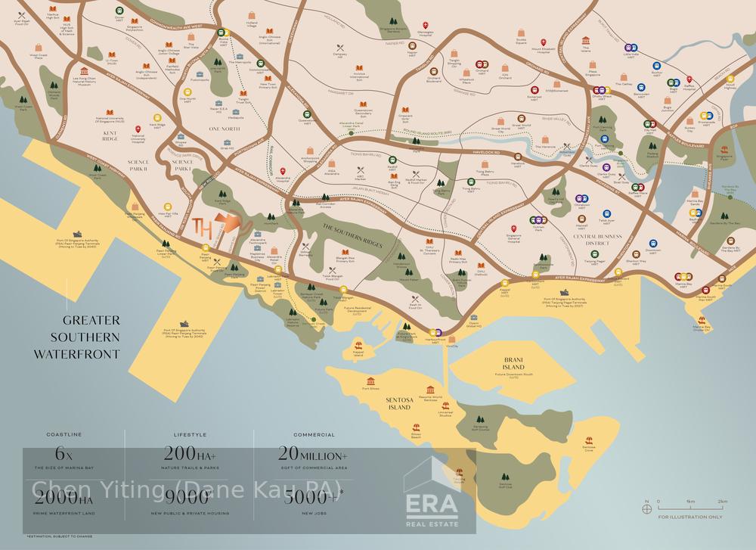Select the Fort Siloso icon on Sentosa
This screenshot has width=756, height=550.
click(370, 381)
